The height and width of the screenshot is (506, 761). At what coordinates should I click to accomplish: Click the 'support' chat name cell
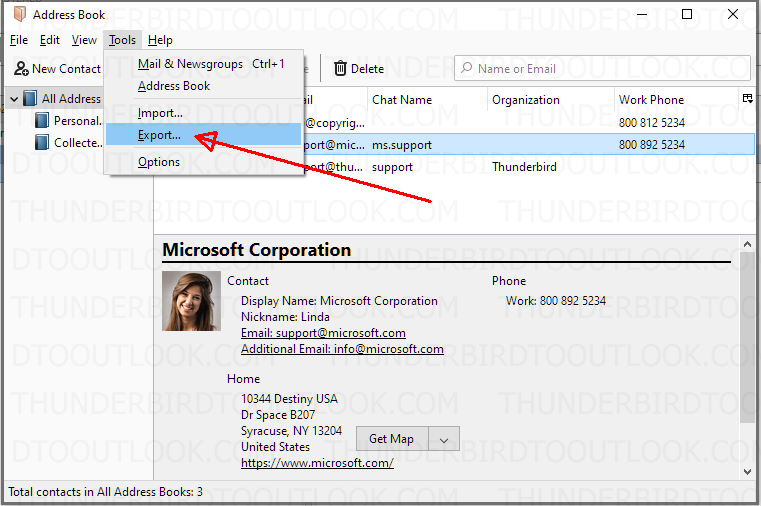392,167
